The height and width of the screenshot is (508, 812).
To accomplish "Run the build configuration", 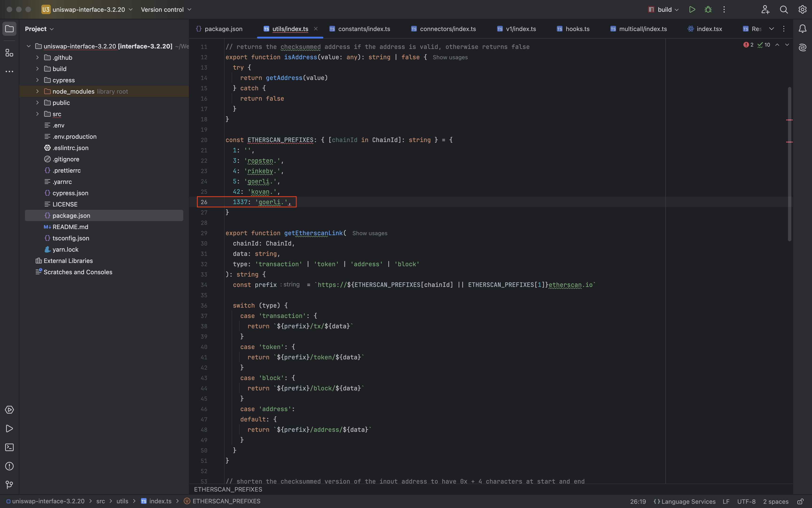I will (692, 9).
